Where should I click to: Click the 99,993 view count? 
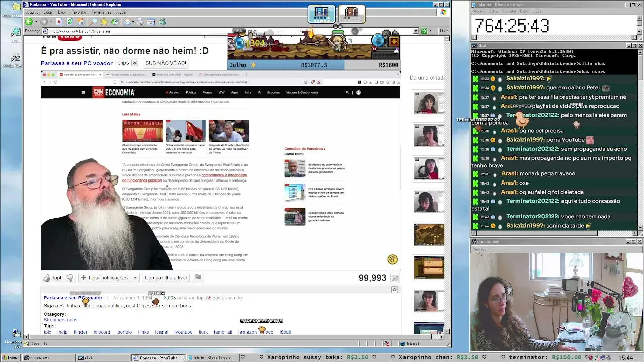(x=372, y=278)
